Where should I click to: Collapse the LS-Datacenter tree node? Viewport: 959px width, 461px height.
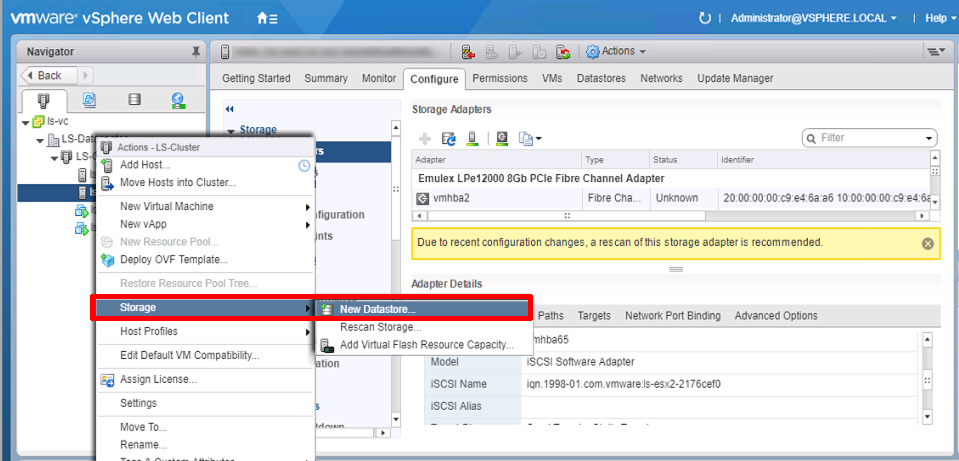(x=40, y=140)
